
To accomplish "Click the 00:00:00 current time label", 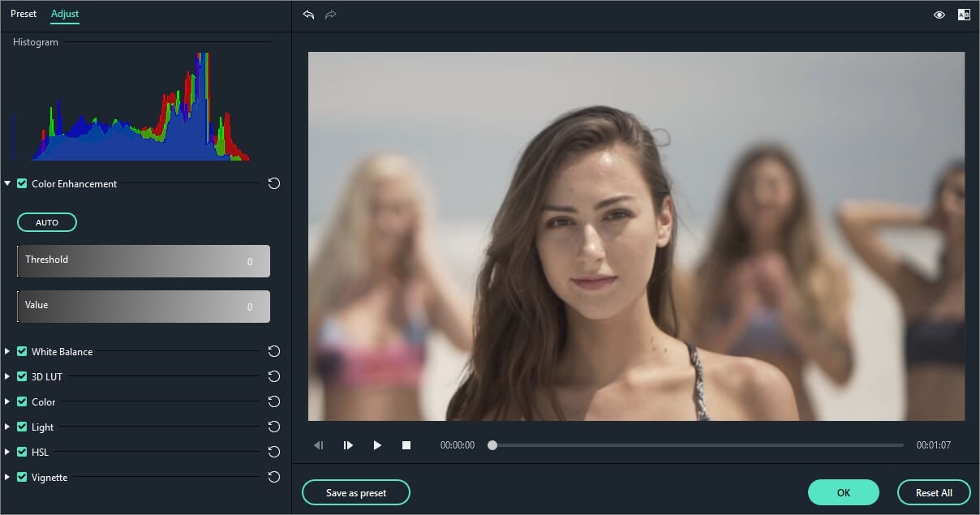I will click(x=458, y=445).
